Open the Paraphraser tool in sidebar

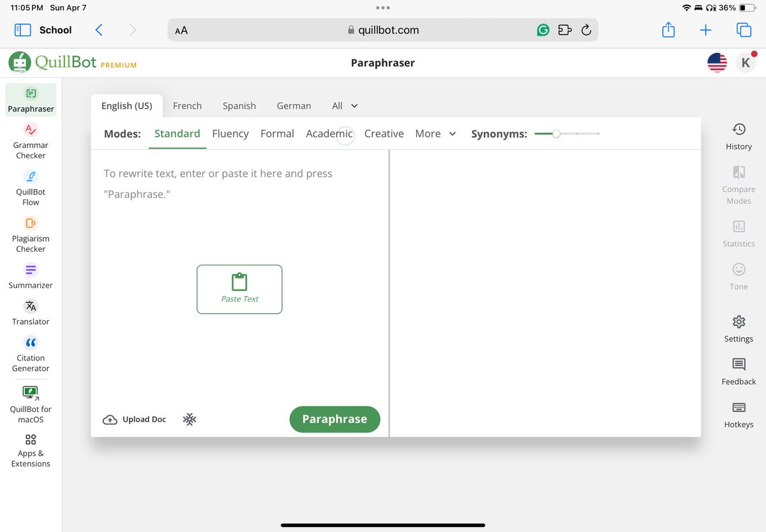pyautogui.click(x=31, y=100)
